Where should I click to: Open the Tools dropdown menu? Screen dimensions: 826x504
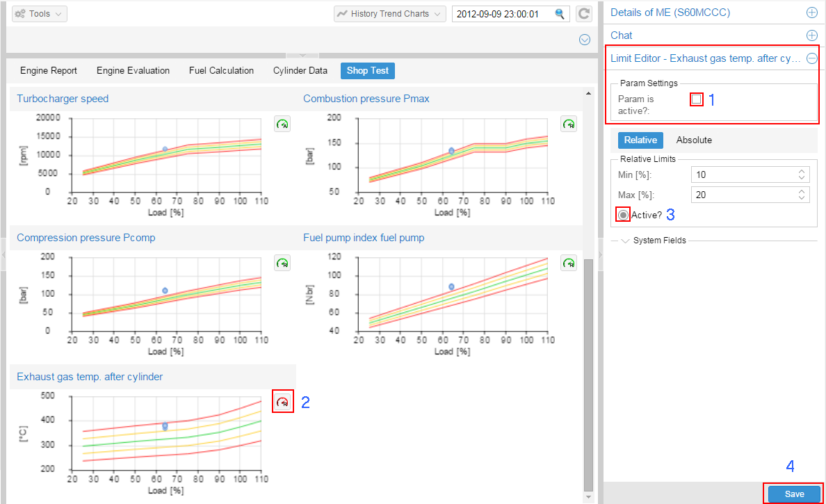point(40,14)
